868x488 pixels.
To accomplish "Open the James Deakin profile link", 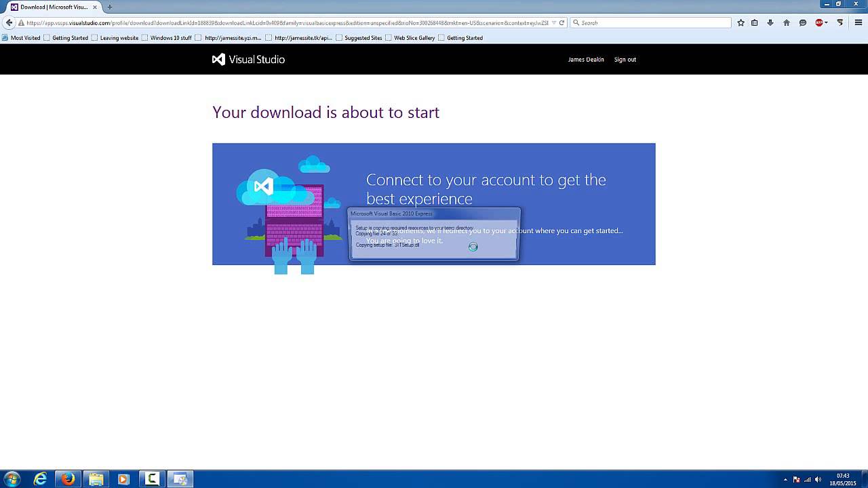I will 586,60.
